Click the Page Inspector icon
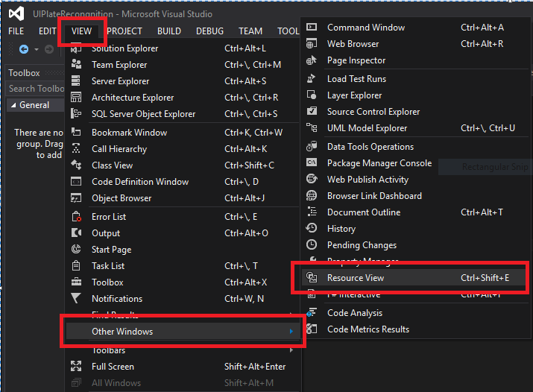Image resolution: width=533 pixels, height=392 pixels. 312,60
